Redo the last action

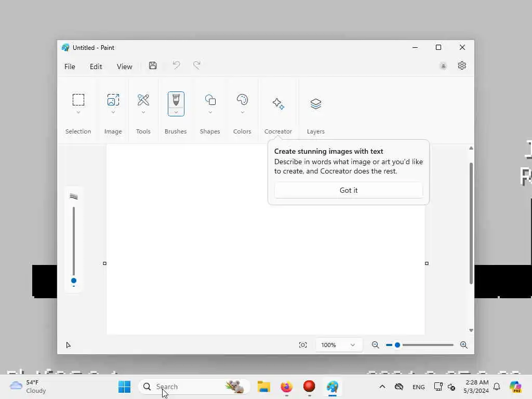click(197, 65)
